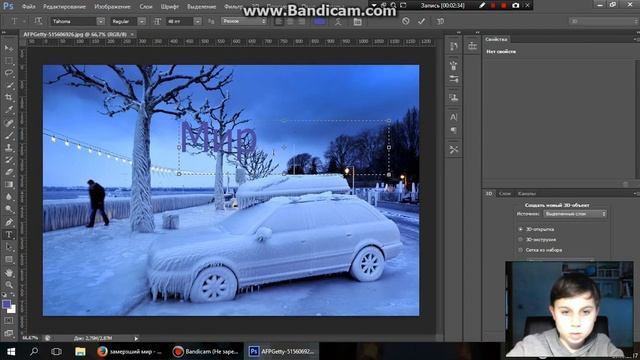Viewport: 640px width, 360px height.
Task: Click the Bandicam screenshot camera icon
Action: 516,5
